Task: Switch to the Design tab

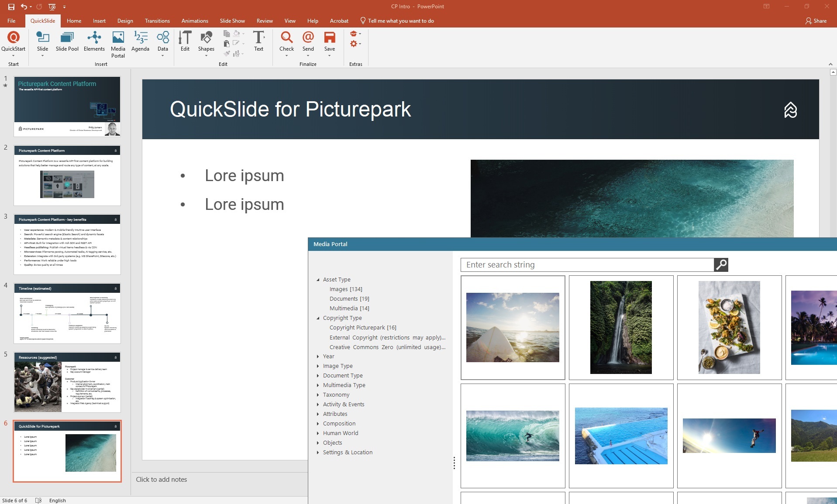Action: pyautogui.click(x=125, y=21)
